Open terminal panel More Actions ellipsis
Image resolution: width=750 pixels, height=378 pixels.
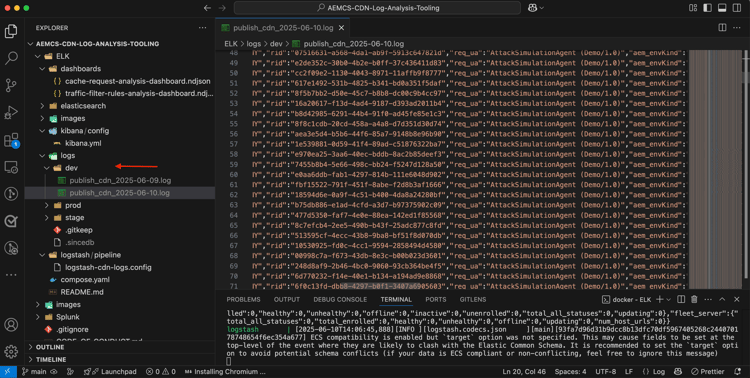coord(708,299)
